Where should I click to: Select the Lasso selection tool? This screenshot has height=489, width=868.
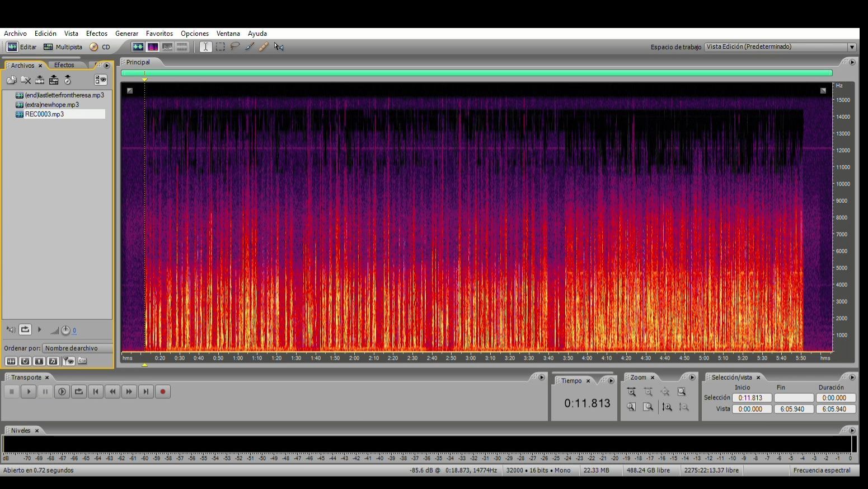(x=235, y=47)
